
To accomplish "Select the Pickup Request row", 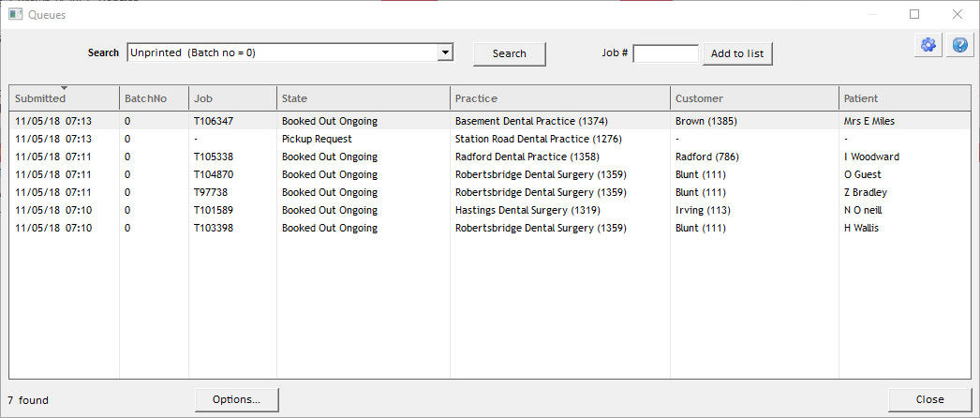I will 317,139.
